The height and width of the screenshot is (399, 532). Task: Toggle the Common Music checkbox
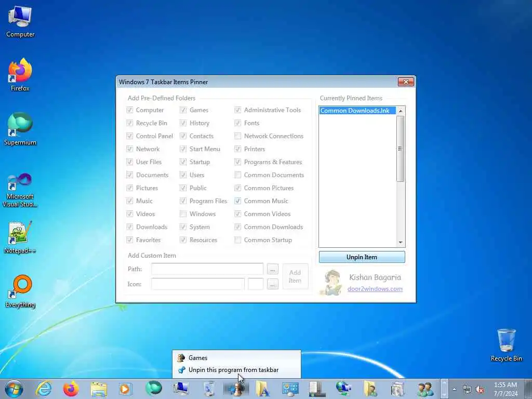click(238, 201)
